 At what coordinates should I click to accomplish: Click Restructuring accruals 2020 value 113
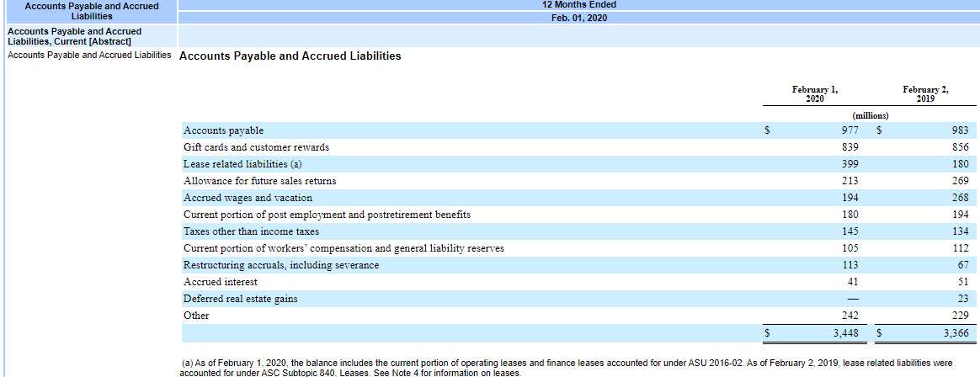point(850,265)
